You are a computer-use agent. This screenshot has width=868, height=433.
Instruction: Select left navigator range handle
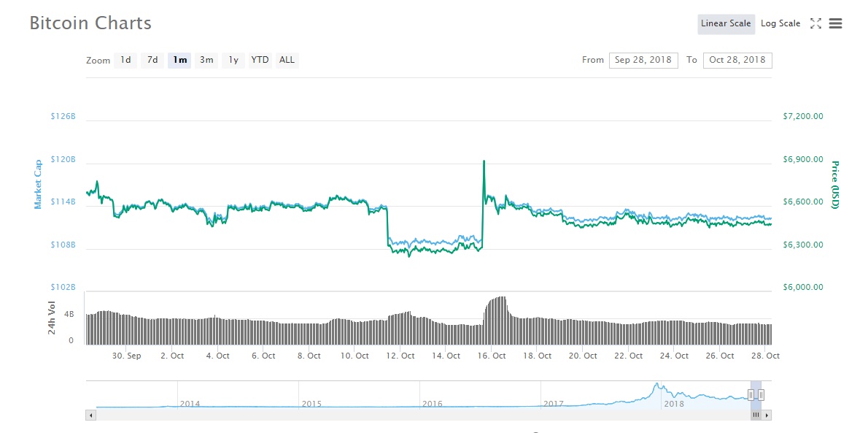pos(751,395)
